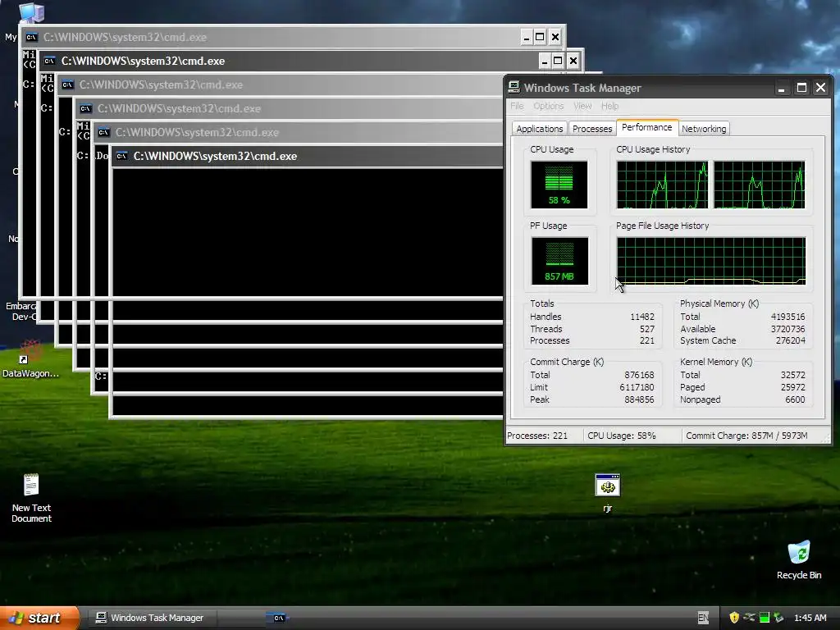Click the first CPU Usage History graph
This screenshot has height=630, width=840.
click(x=662, y=185)
